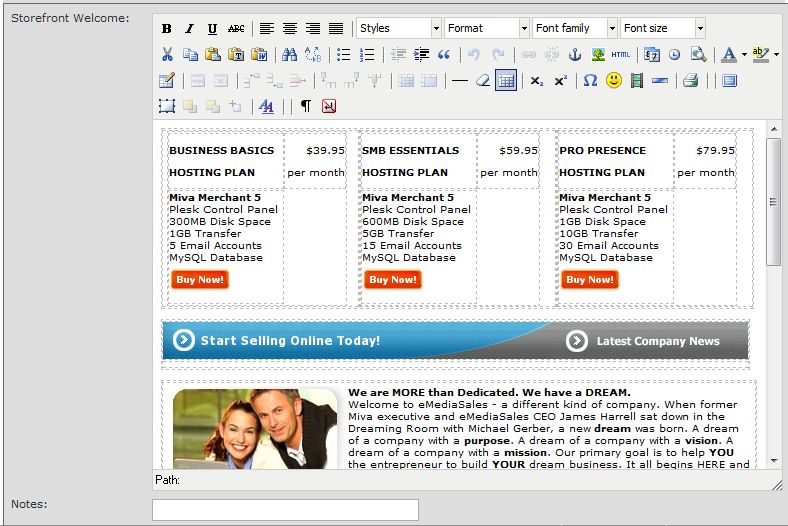
Task: Apply background highlight color
Action: point(760,54)
